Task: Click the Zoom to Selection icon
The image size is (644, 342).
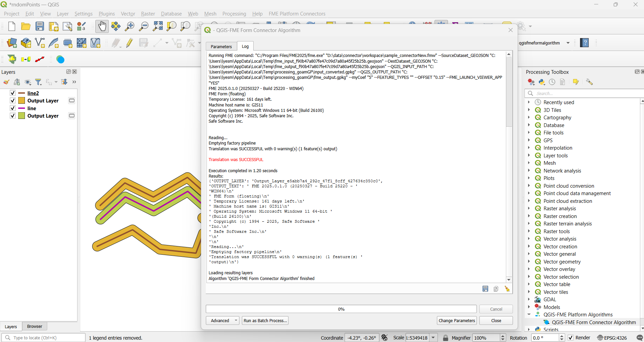Action: (171, 26)
